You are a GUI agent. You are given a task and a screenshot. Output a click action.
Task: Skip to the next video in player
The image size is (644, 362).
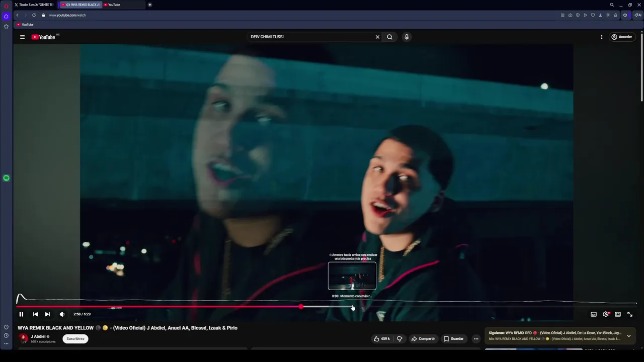[47, 314]
